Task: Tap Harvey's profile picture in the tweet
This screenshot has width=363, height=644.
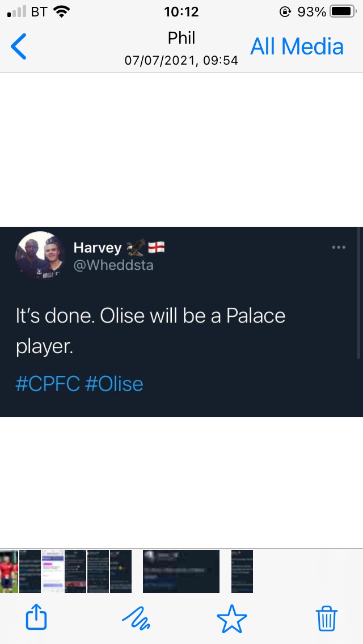Action: click(40, 256)
